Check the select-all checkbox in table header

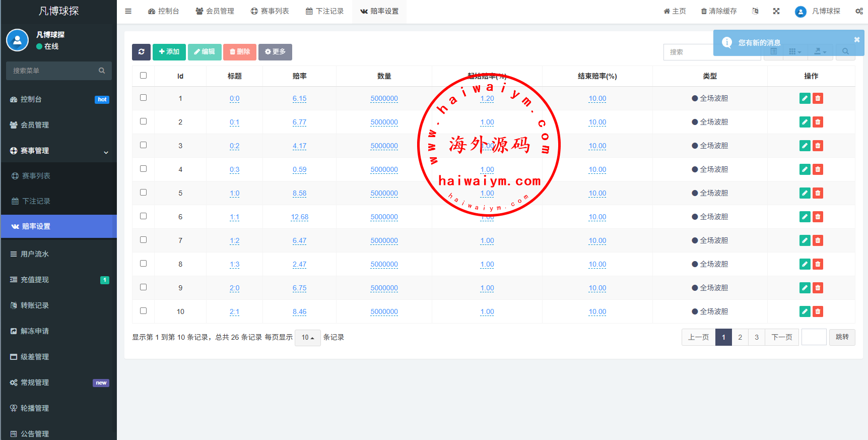pyautogui.click(x=144, y=76)
